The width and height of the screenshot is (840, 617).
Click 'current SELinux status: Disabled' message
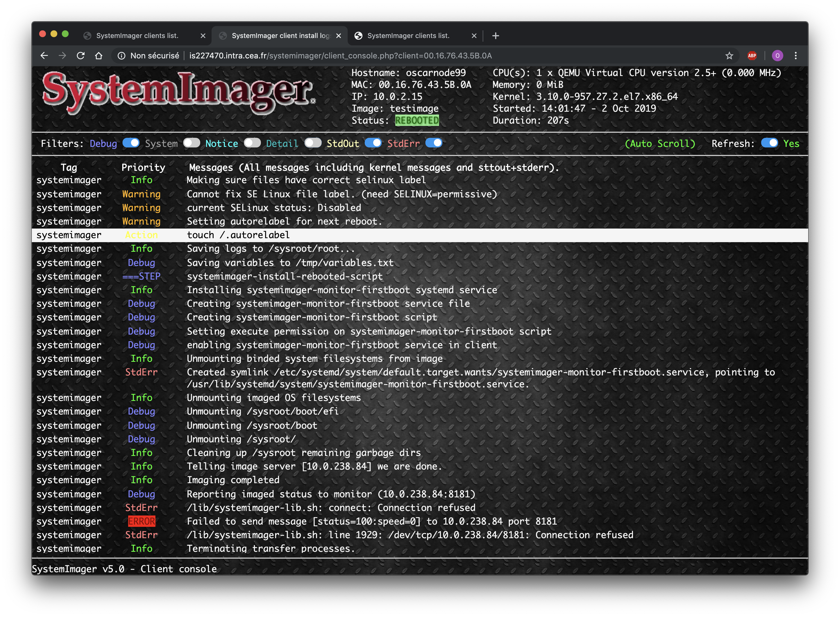point(274,208)
